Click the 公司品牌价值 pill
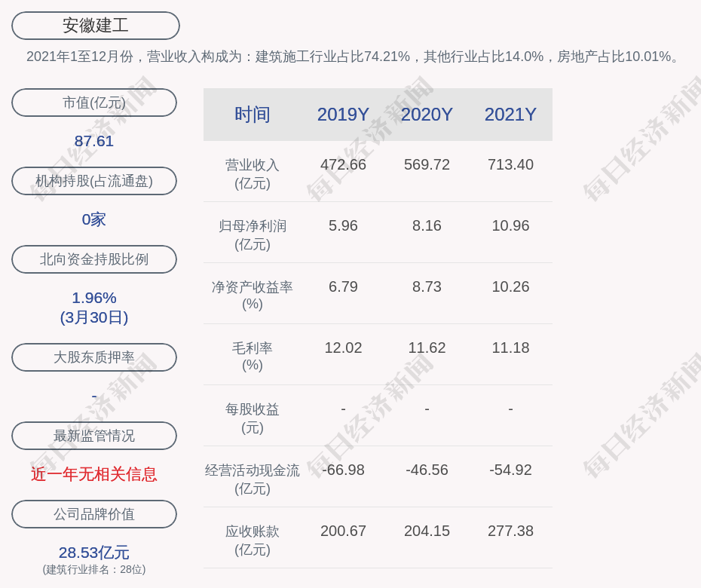The width and height of the screenshot is (701, 588). 94,514
